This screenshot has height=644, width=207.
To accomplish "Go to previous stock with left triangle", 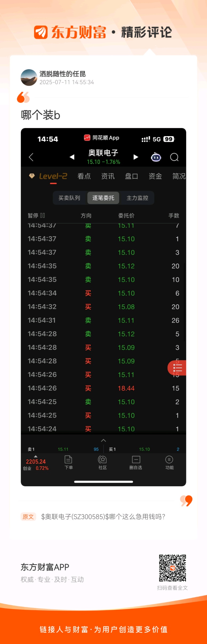I will [x=72, y=157].
